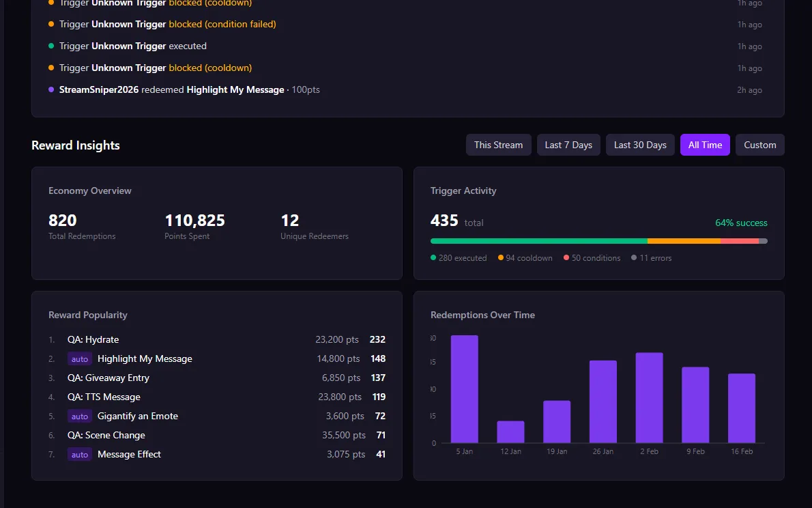Toggle the 280 executed legend item
Viewport: 812px width, 508px height.
[459, 257]
